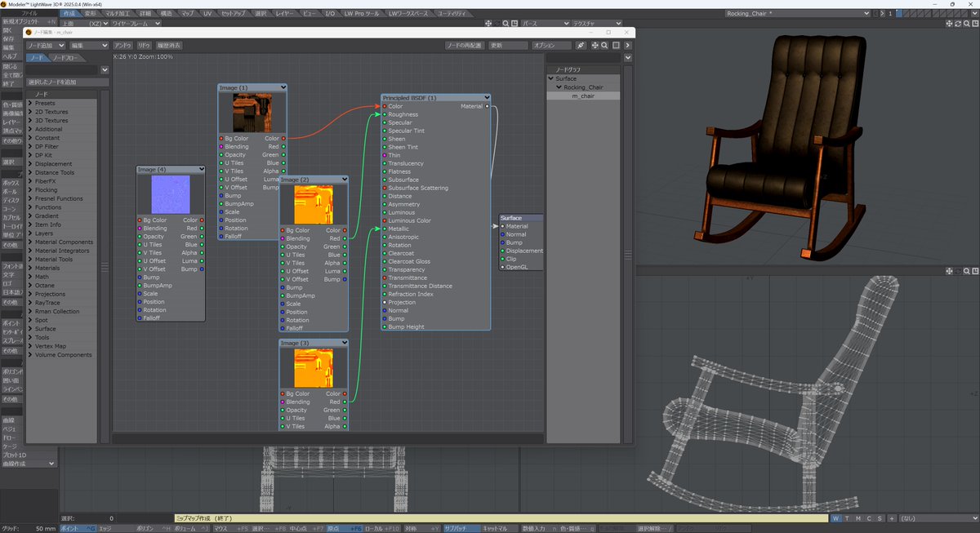980x533 pixels.
Task: Toggle キャットマル mode in bottom bar
Action: pyautogui.click(x=501, y=528)
